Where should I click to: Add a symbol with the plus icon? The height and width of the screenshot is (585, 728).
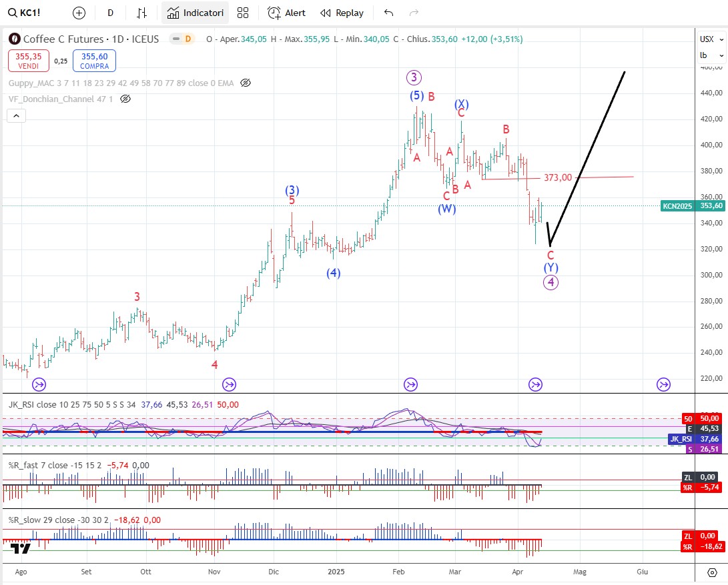[79, 13]
